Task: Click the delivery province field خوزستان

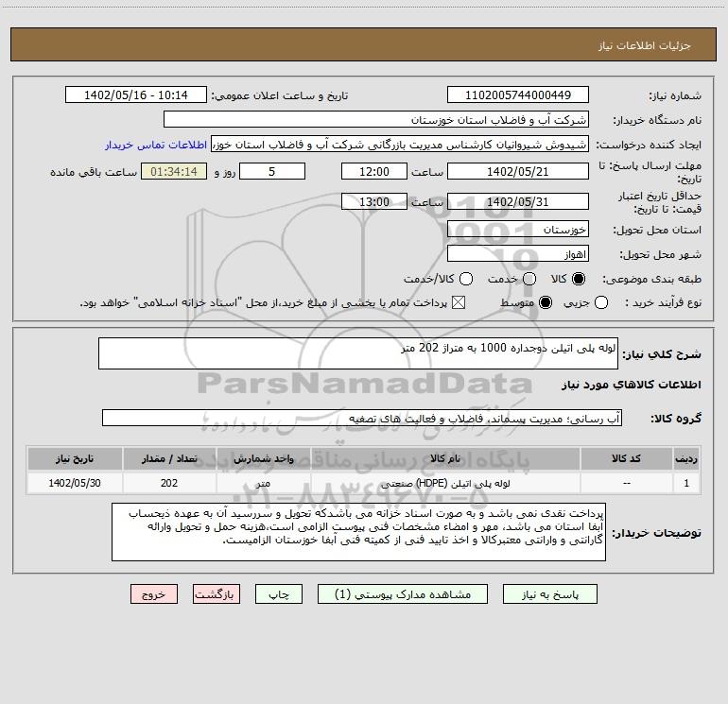Action: point(518,230)
